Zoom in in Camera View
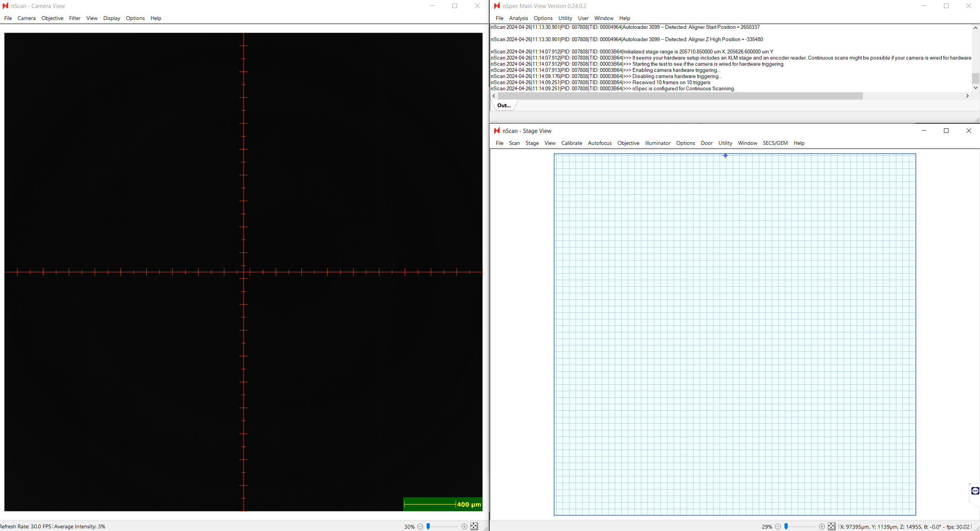980x531 pixels. [464, 526]
